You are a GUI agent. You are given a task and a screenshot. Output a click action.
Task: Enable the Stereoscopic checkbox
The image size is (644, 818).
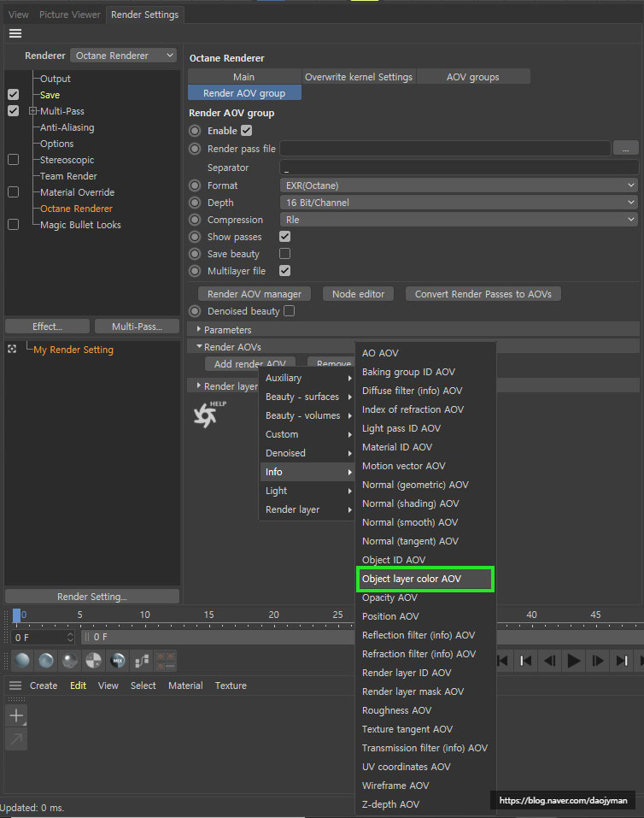pyautogui.click(x=13, y=160)
